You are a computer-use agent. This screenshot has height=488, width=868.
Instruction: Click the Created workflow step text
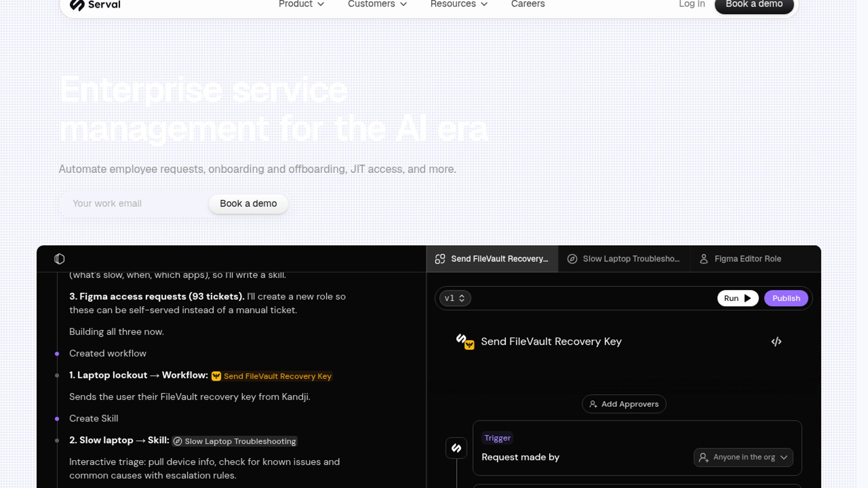tap(108, 353)
